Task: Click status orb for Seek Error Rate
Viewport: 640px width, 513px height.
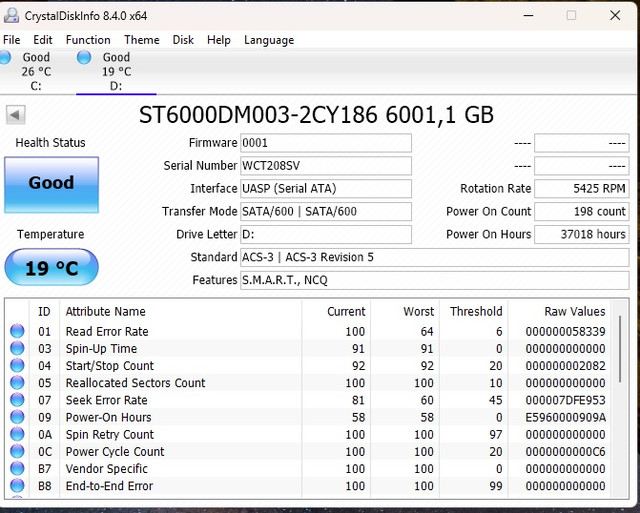Action: pyautogui.click(x=17, y=400)
